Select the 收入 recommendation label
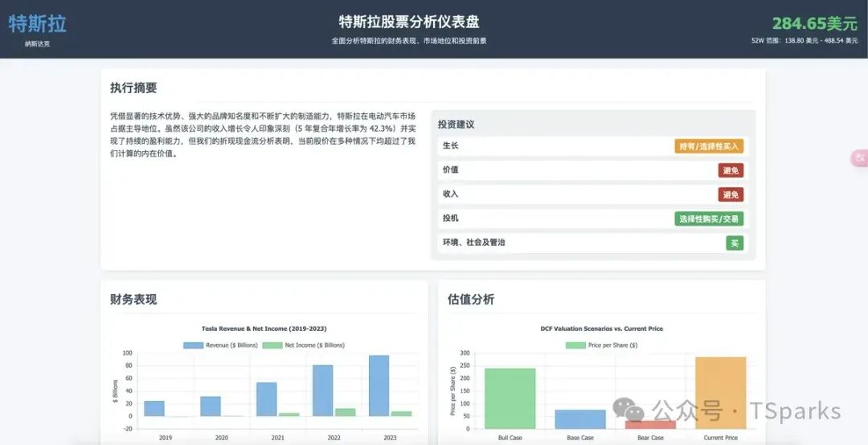Viewport: 868px width, 445px height. point(451,194)
